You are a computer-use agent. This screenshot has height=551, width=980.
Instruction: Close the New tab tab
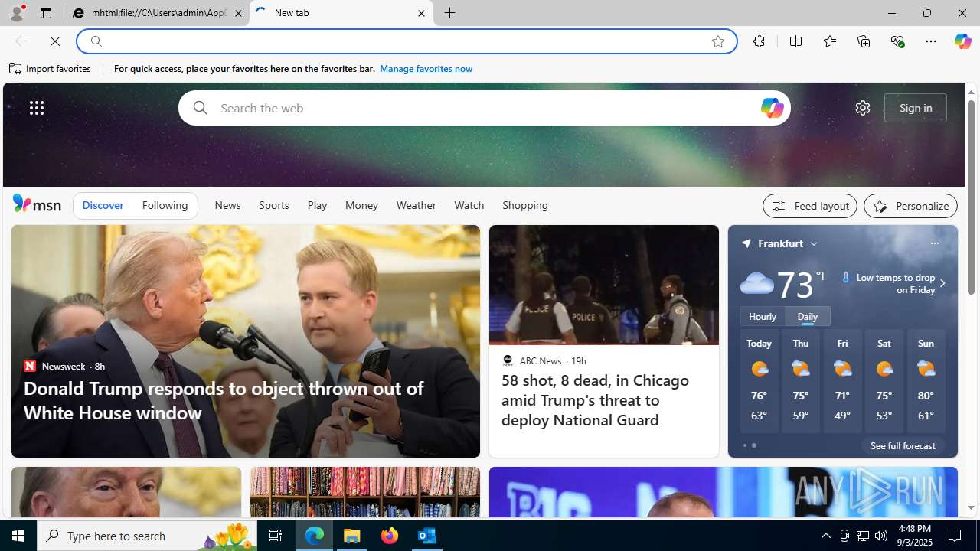click(421, 13)
